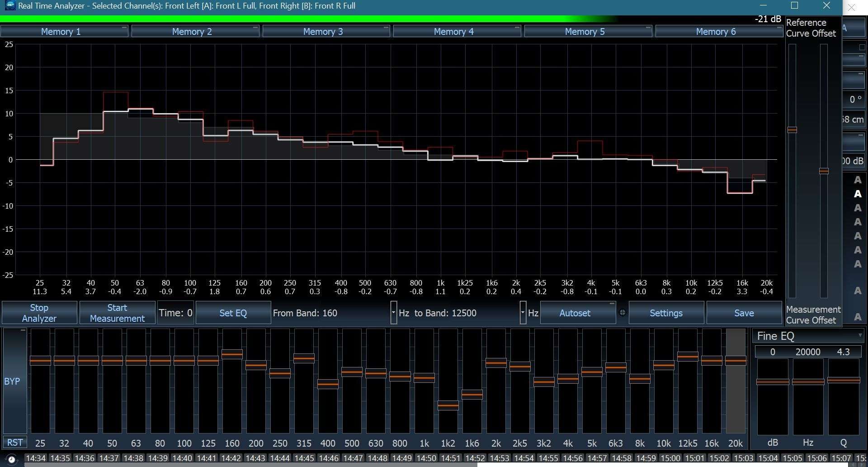Viewport: 868px width, 467px height.
Task: Click the small minus icon on Memory 1
Action: click(x=124, y=28)
